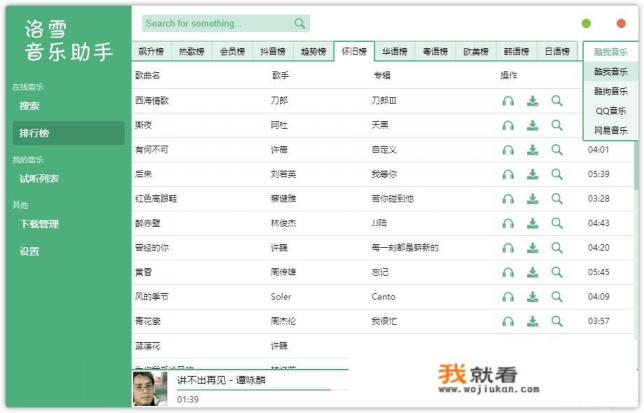Image resolution: width=644 pixels, height=413 pixels.
Task: Choose QQ音乐 from the source list
Action: (611, 111)
